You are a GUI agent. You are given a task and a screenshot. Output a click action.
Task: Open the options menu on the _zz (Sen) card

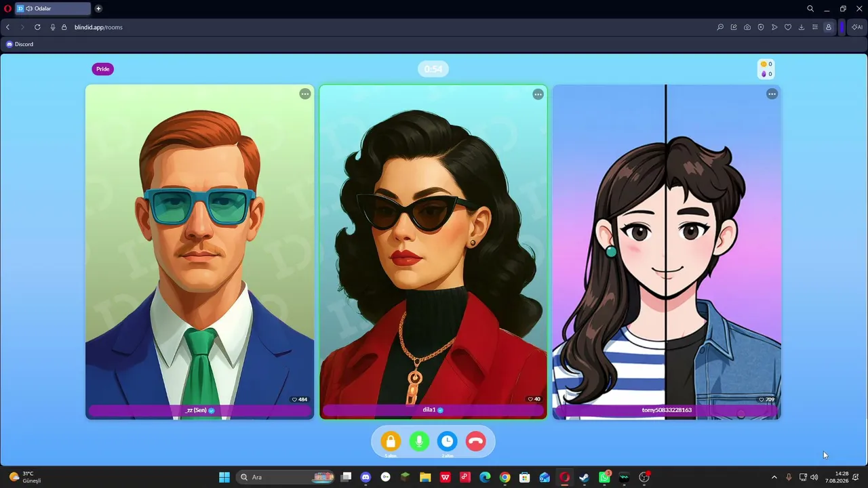pyautogui.click(x=305, y=94)
